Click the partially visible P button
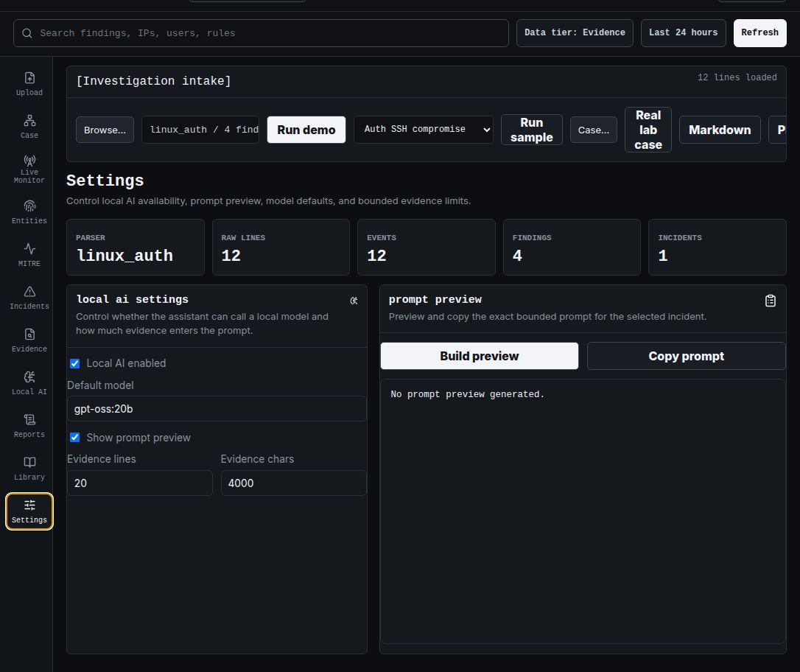Screen dimensions: 800x672 (778, 130)
